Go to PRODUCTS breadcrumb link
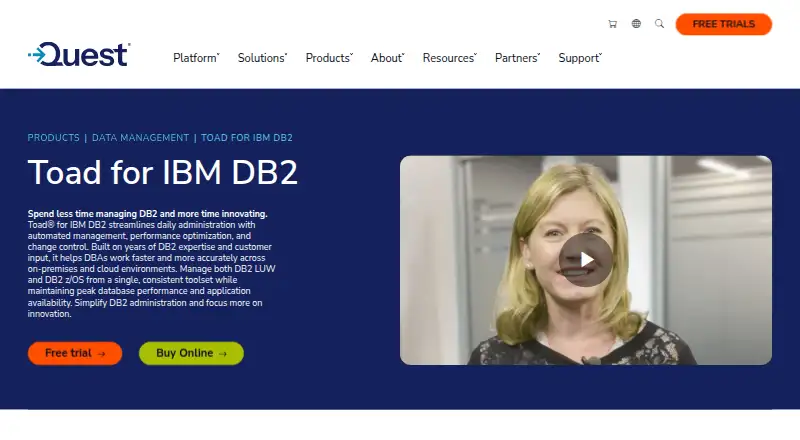The width and height of the screenshot is (800, 440). click(x=54, y=138)
